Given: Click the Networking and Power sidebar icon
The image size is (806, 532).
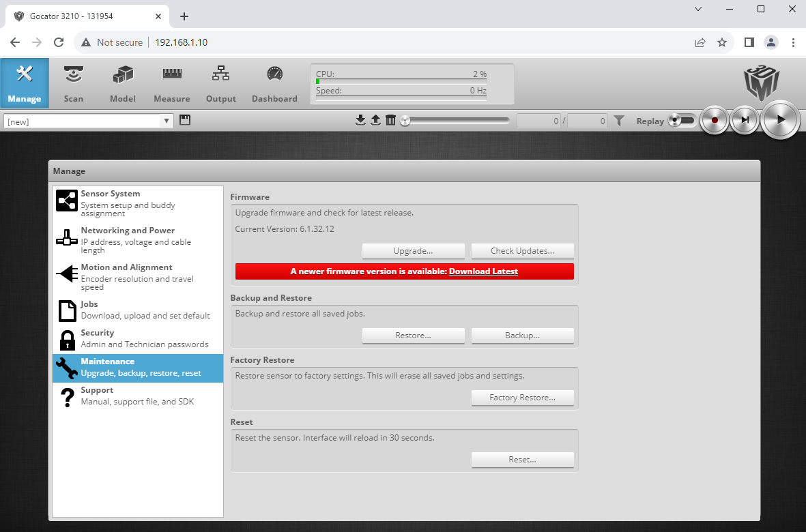Looking at the screenshot, I should (x=66, y=237).
